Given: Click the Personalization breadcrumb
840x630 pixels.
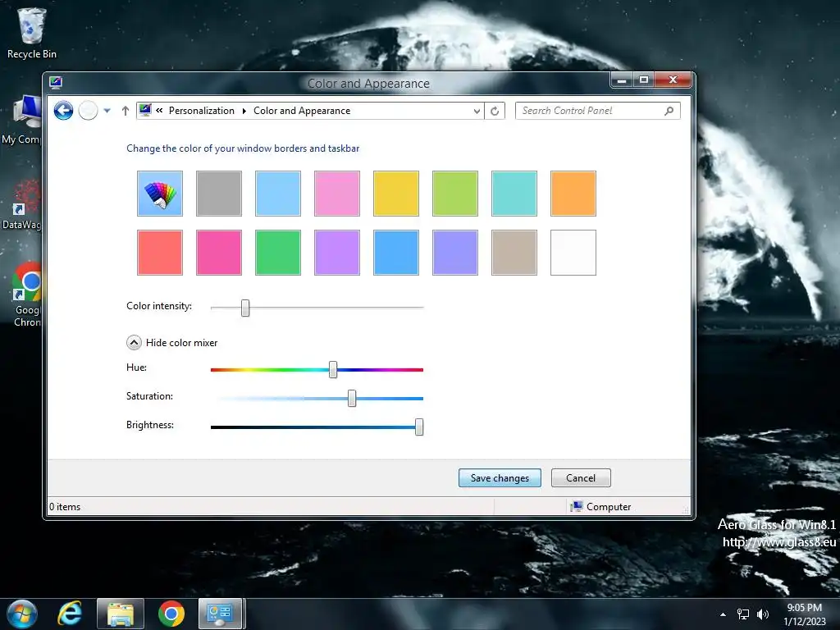Looking at the screenshot, I should point(202,111).
